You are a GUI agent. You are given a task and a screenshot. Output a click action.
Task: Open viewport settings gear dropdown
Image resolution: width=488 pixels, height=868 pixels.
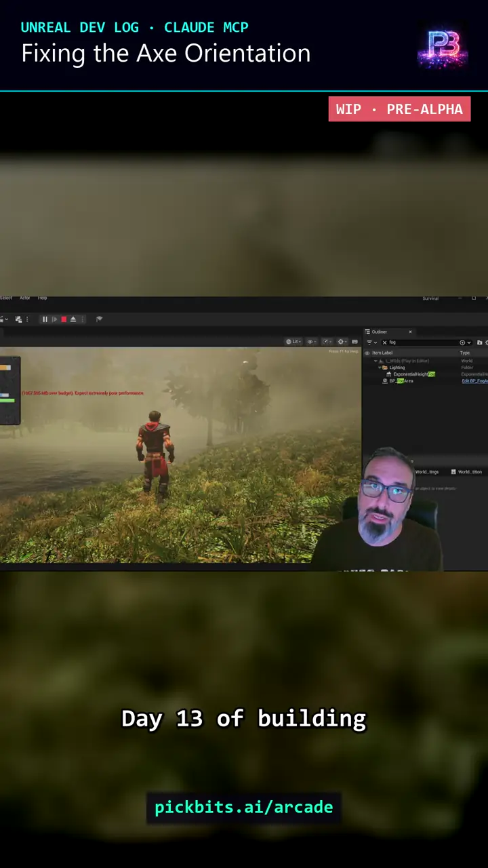[342, 342]
